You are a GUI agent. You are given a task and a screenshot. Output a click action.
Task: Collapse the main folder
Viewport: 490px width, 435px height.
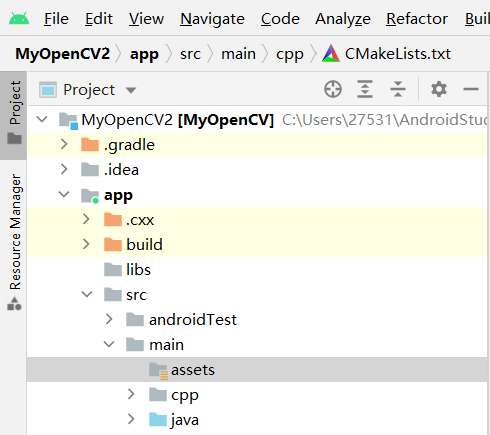(109, 344)
